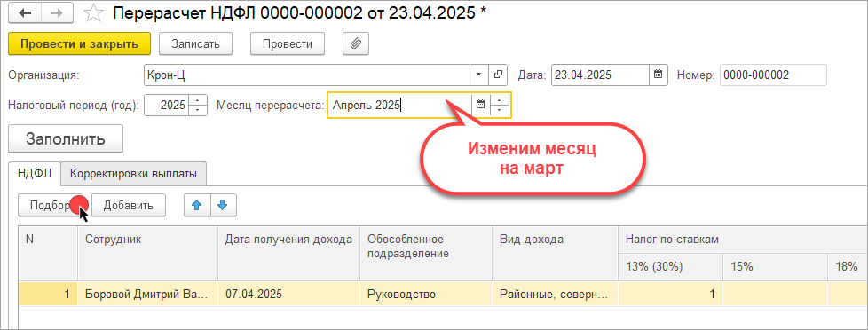Open the Организация record with the open-form icon
Viewport: 868px width, 330px height.
[498, 75]
